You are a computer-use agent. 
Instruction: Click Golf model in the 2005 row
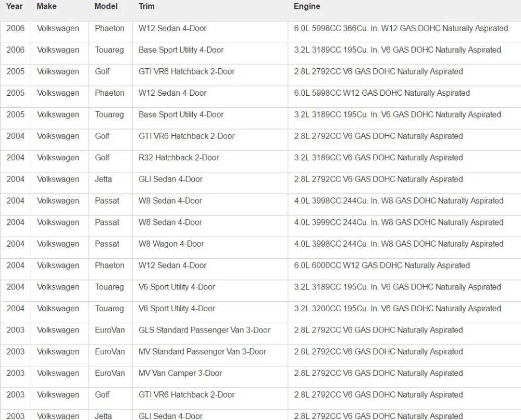pyautogui.click(x=102, y=72)
